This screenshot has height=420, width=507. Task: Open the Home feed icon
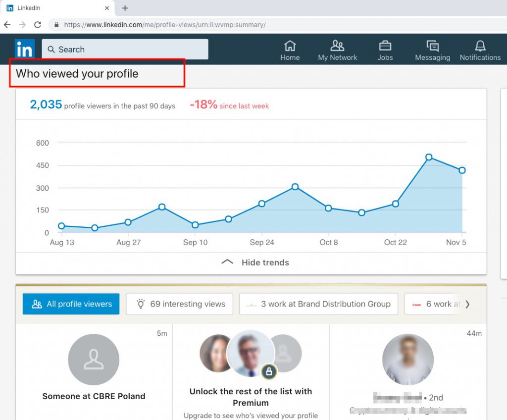(x=290, y=50)
